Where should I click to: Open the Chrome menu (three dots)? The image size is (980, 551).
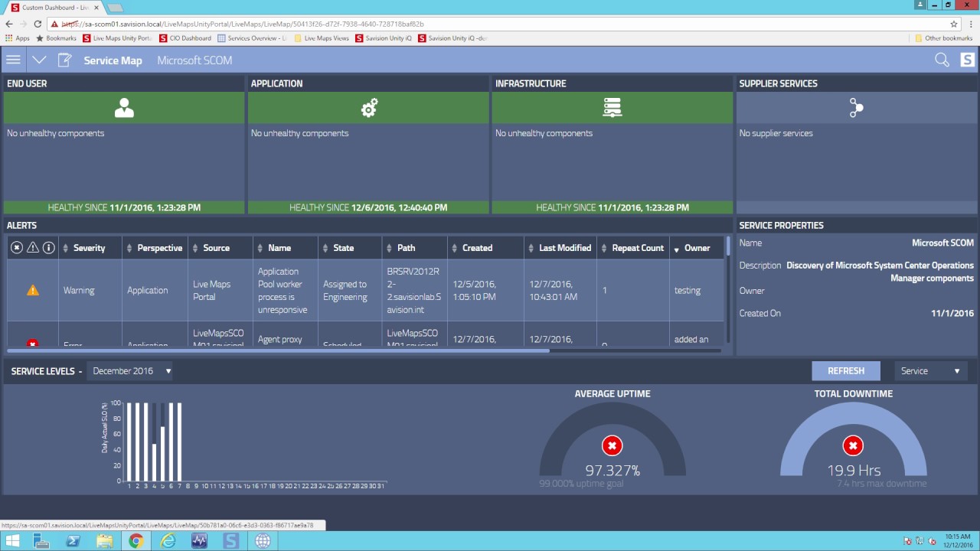971,24
